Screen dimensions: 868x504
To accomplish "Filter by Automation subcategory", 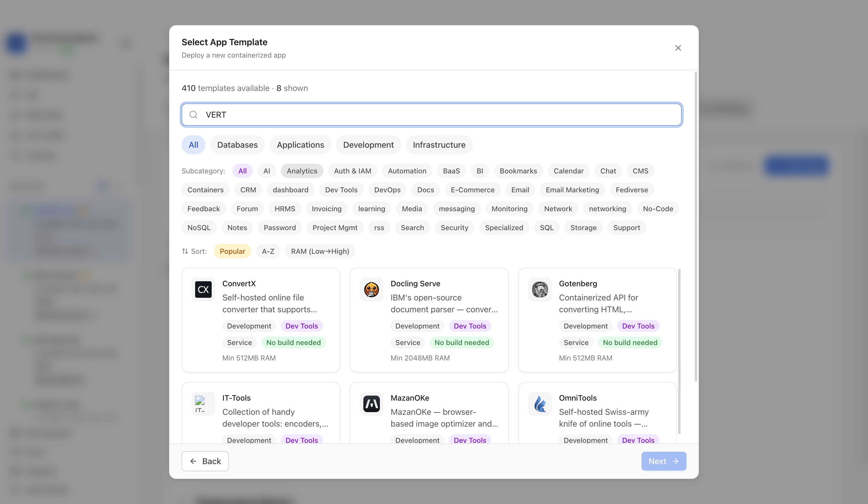I will click(x=407, y=171).
